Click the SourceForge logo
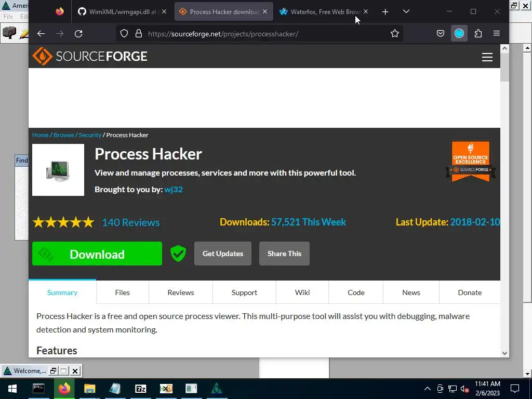This screenshot has height=399, width=532. coord(90,56)
